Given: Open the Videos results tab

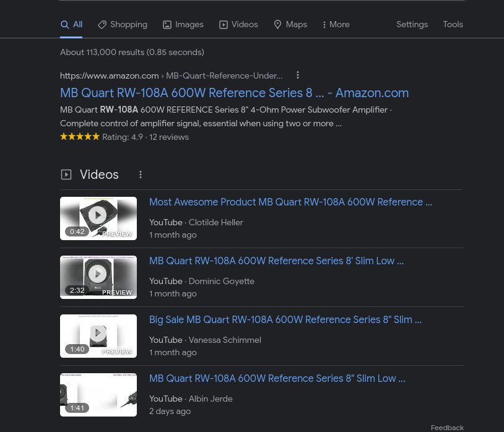Looking at the screenshot, I should (x=238, y=25).
